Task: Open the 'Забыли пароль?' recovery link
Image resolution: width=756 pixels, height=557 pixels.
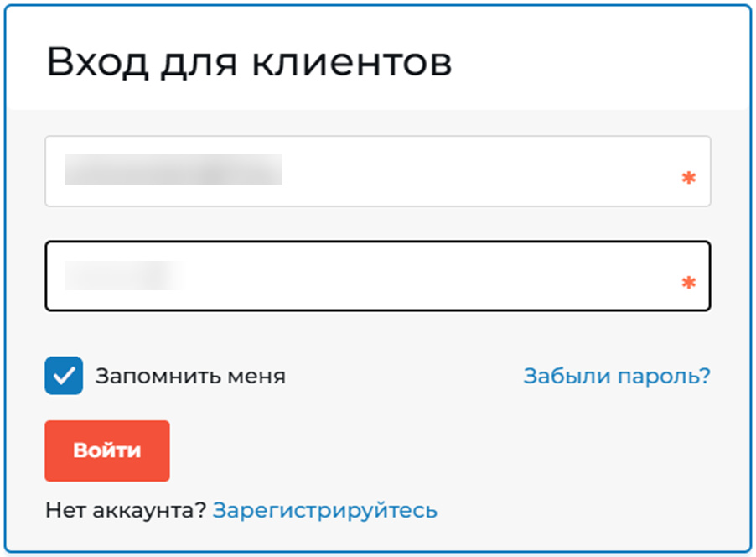Action: click(x=616, y=375)
